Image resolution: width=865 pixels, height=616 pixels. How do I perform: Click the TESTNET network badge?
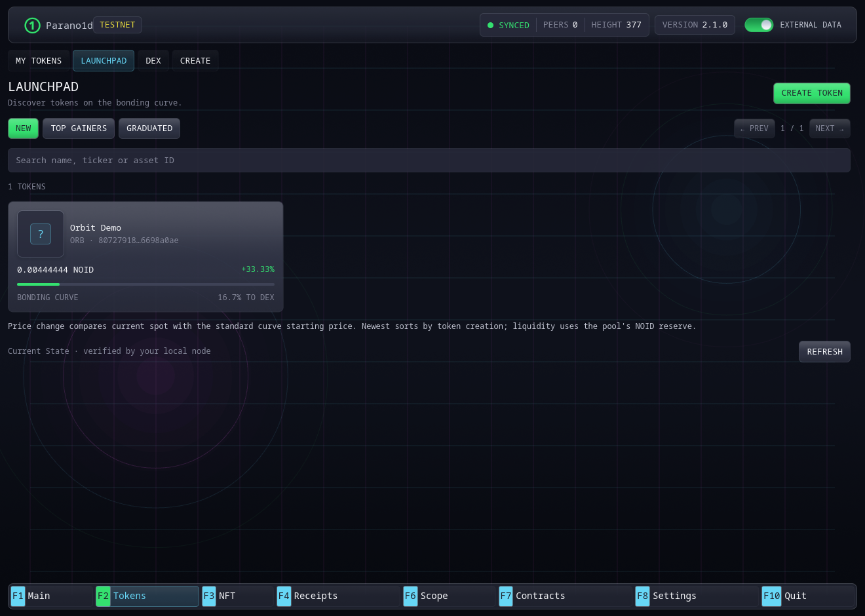click(x=117, y=25)
